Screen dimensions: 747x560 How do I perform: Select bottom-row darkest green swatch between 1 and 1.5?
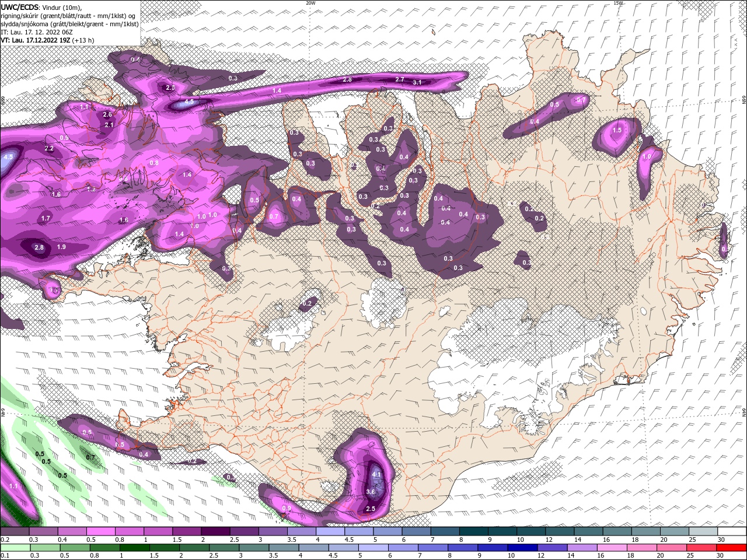(x=134, y=548)
